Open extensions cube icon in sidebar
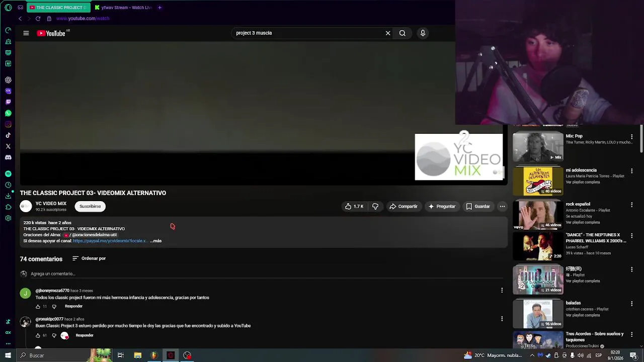This screenshot has width=644, height=362. point(8,207)
